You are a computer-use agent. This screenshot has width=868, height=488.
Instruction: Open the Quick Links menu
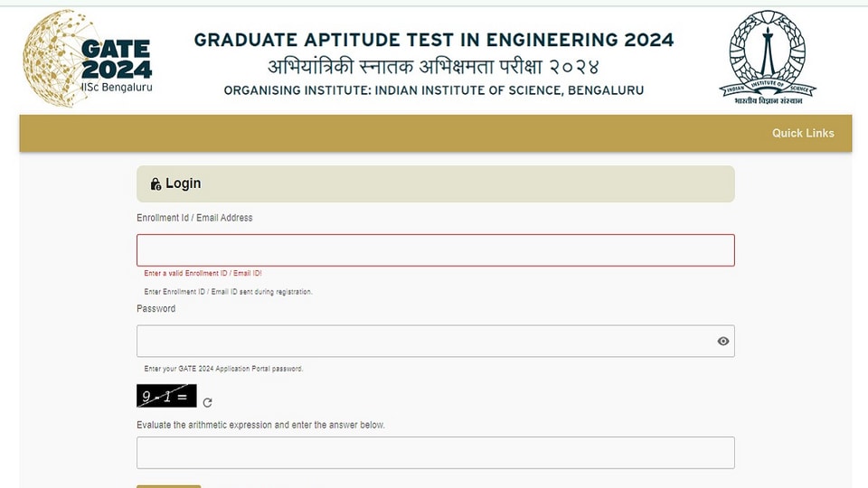[x=803, y=134]
